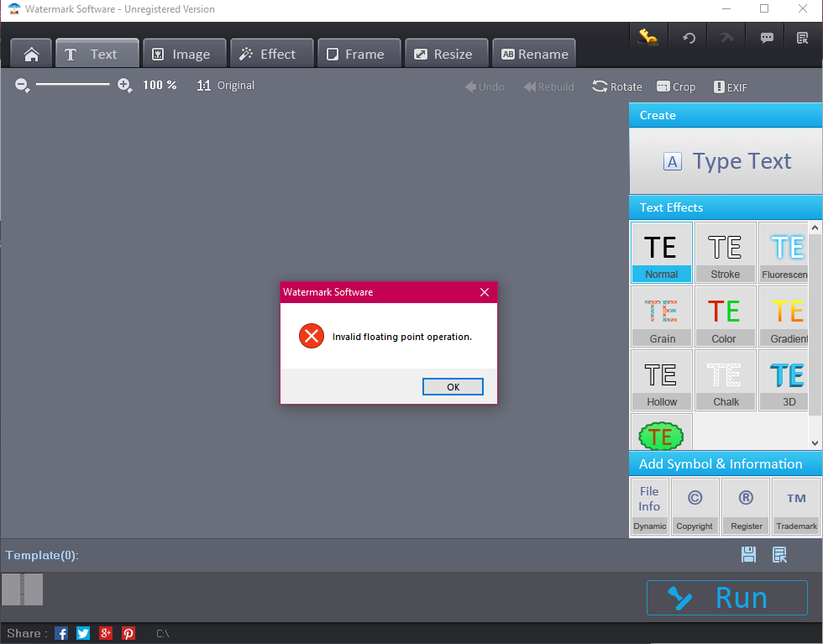
Task: Select the Fluorescent text effect
Action: point(784,252)
